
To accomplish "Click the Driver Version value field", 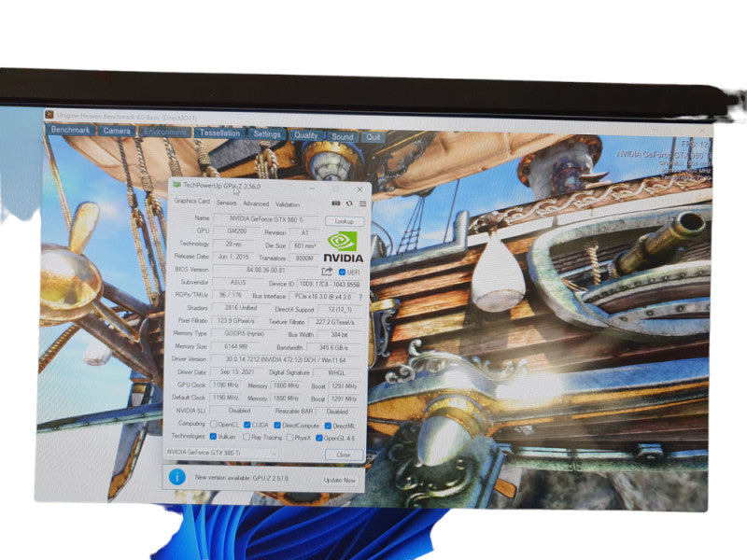I will (x=286, y=360).
